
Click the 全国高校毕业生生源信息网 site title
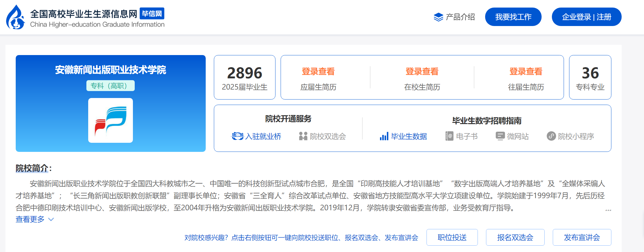coord(84,14)
